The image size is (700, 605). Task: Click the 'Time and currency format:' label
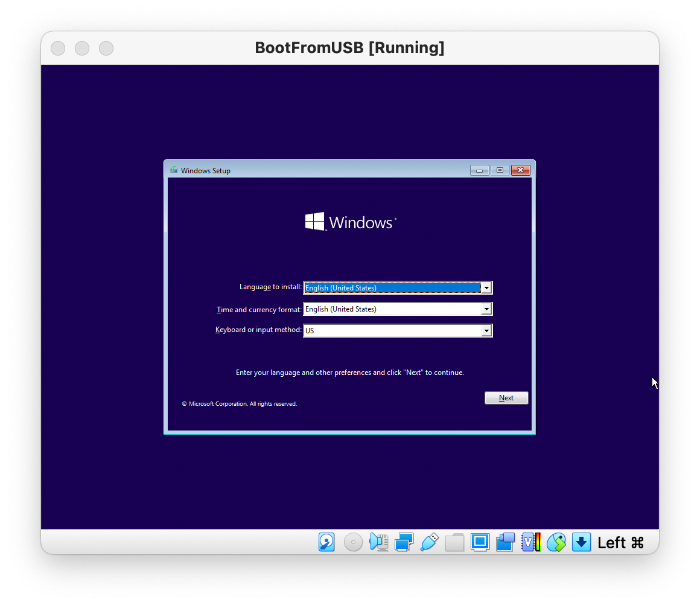259,310
